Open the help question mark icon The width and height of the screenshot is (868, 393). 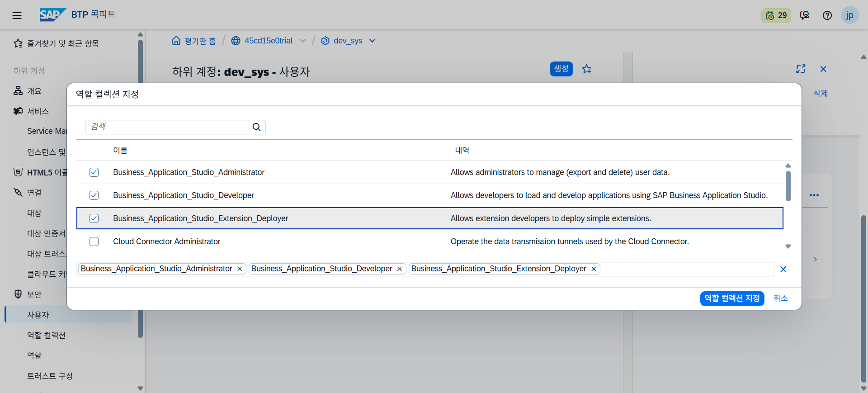tap(827, 15)
